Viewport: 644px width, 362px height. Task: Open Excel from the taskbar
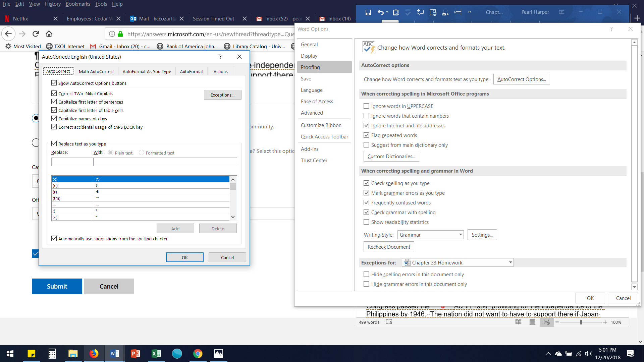click(x=156, y=354)
